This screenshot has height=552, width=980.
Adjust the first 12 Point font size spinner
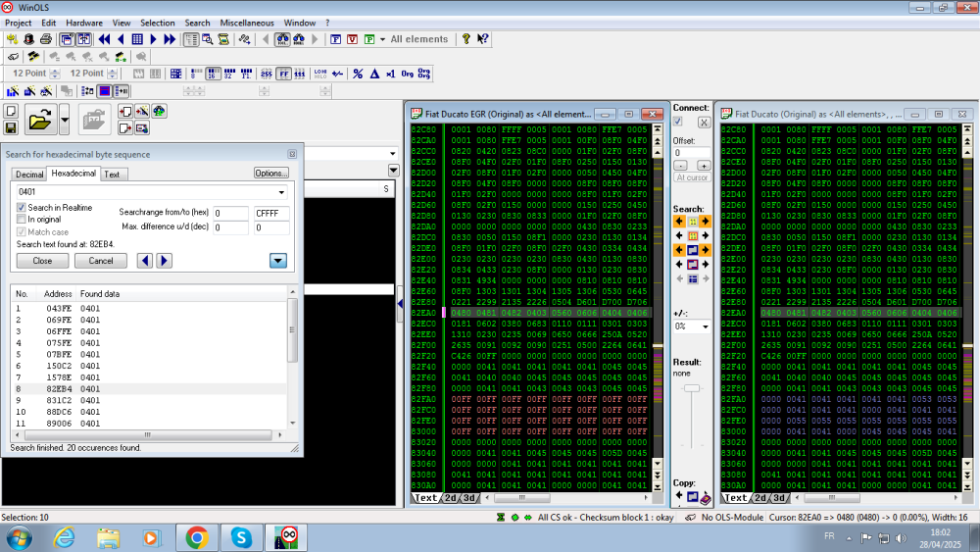coord(55,74)
